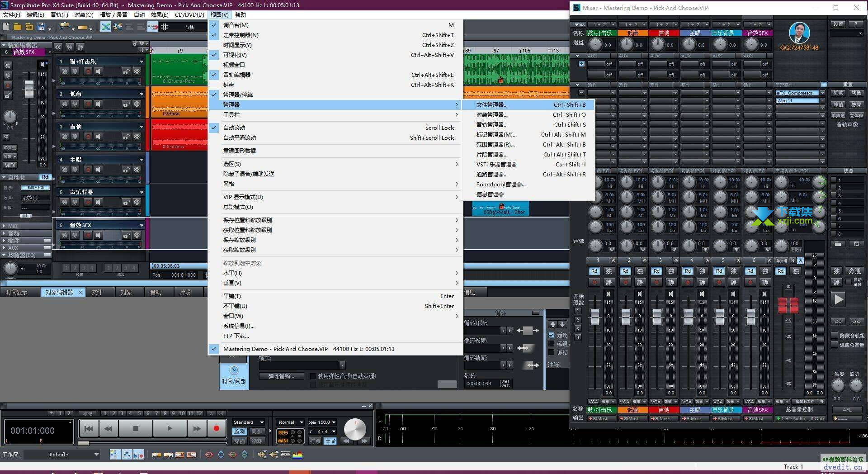This screenshot has width=868, height=474.
Task: Click the 旁通 button in Mixer
Action: point(854,271)
